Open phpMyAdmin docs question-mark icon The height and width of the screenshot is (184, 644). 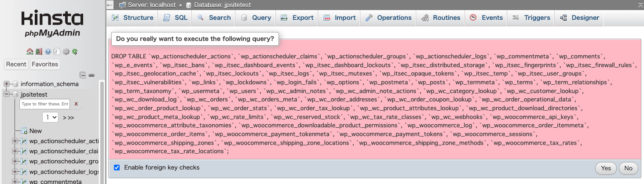coord(48,51)
